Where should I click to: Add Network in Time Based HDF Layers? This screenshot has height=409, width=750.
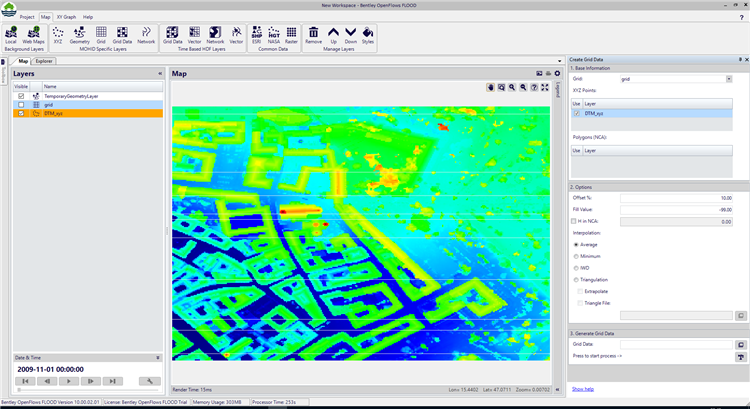(x=215, y=35)
